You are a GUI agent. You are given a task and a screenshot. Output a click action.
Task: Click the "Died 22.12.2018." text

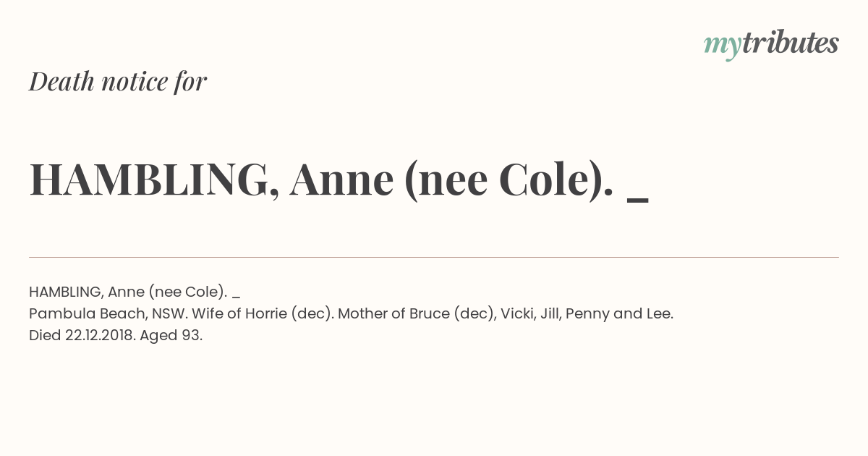coord(82,336)
